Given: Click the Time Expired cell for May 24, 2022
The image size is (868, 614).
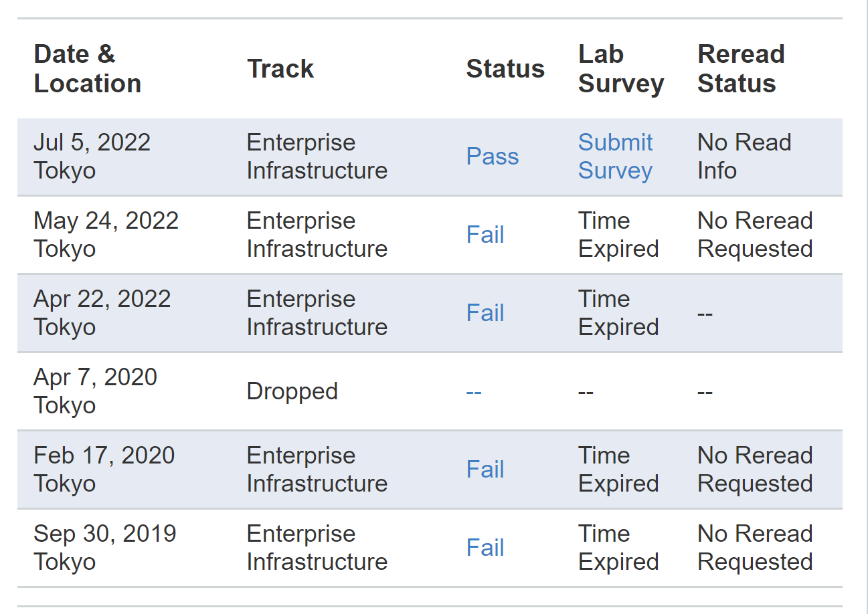Looking at the screenshot, I should pyautogui.click(x=618, y=234).
